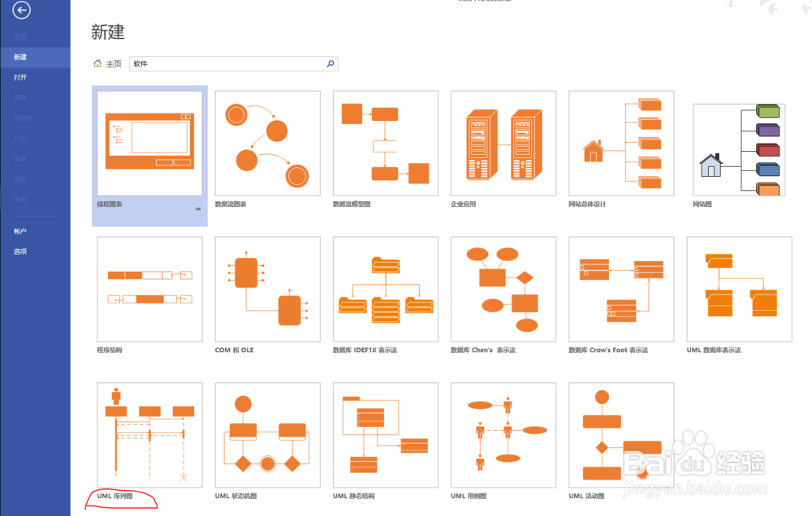Click the 主页 home icon
Viewport: 812px width, 516px height.
click(99, 63)
